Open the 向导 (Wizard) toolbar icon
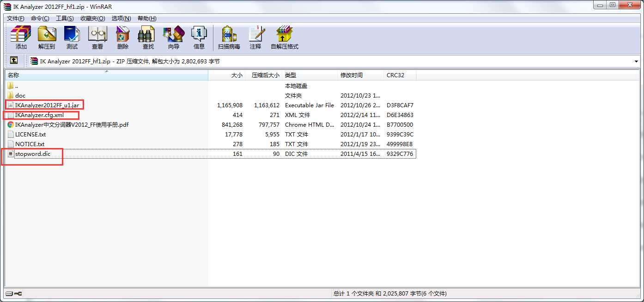This screenshot has height=302, width=644. tap(174, 34)
